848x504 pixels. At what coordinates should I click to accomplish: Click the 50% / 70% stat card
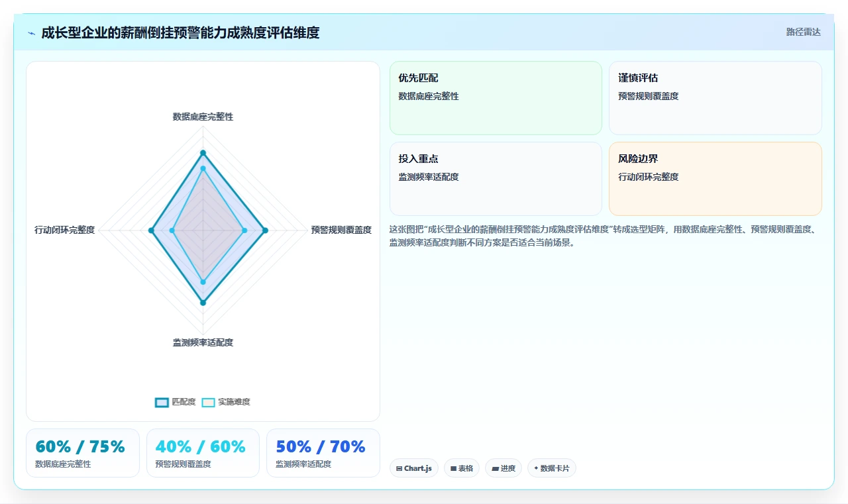click(323, 453)
